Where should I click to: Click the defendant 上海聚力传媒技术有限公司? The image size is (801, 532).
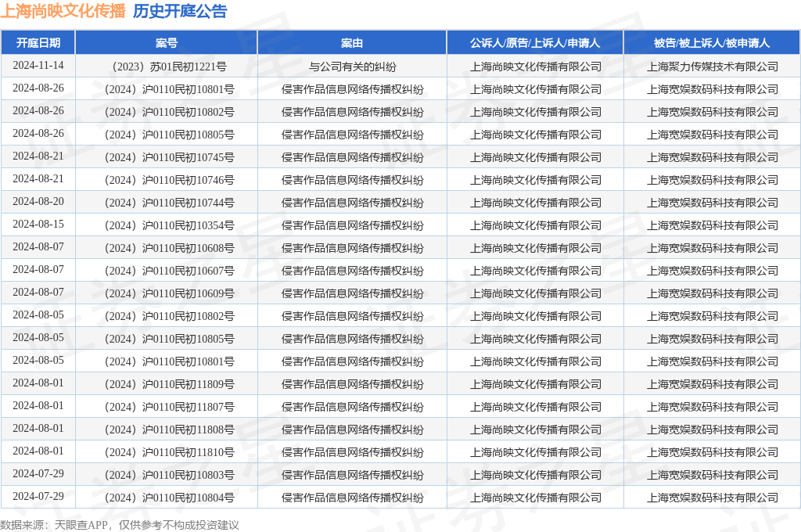[712, 66]
